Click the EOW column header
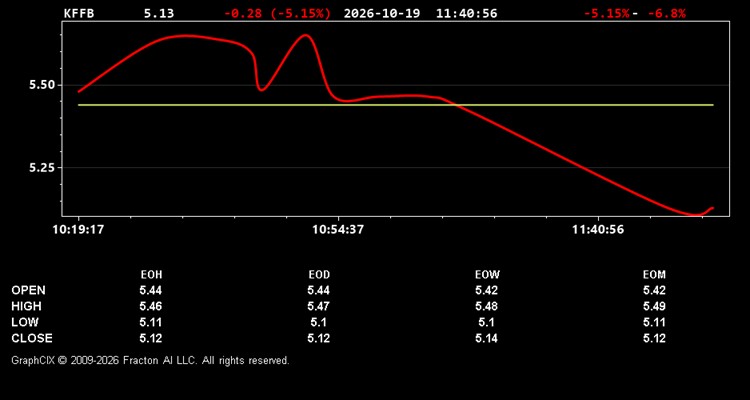Viewport: 750px width, 400px height. 487,275
